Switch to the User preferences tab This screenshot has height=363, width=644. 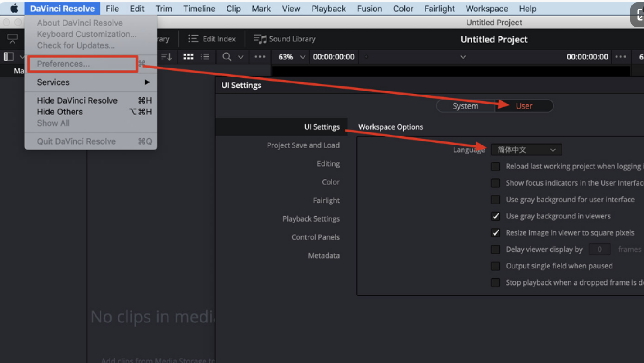click(524, 106)
